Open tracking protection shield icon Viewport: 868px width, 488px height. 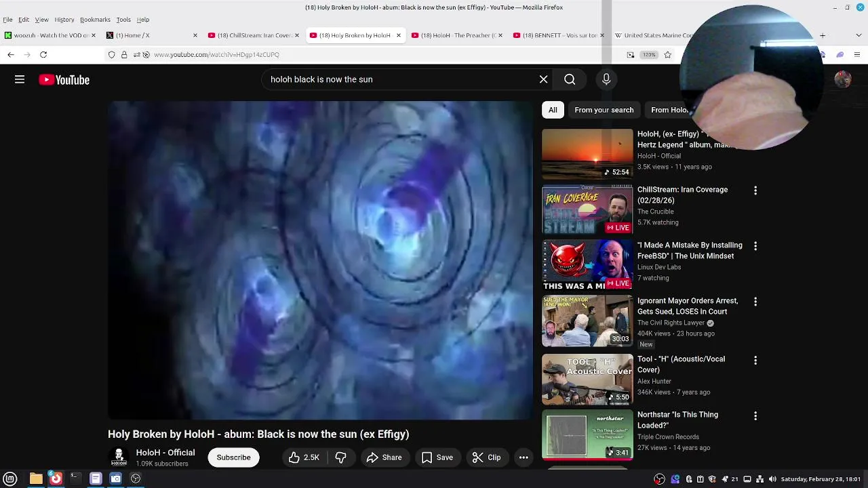112,54
